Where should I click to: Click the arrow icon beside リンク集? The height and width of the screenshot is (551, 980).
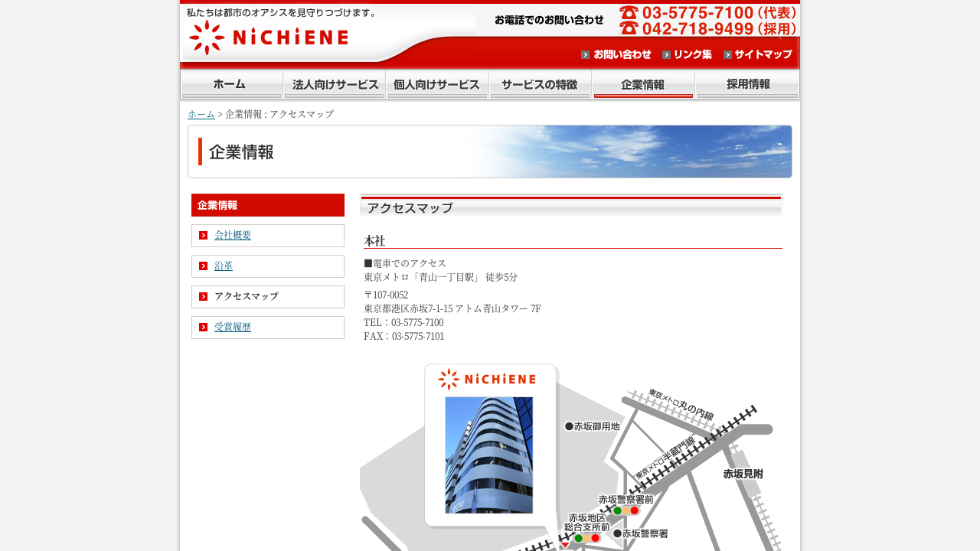point(667,54)
